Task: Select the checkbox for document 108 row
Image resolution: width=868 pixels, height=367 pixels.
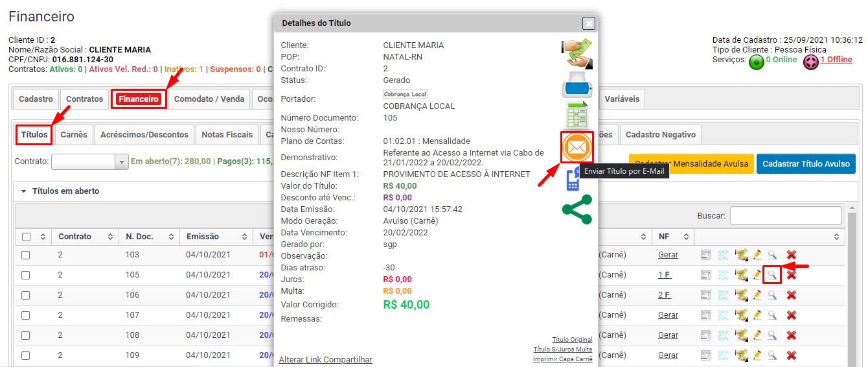Action: pos(26,336)
